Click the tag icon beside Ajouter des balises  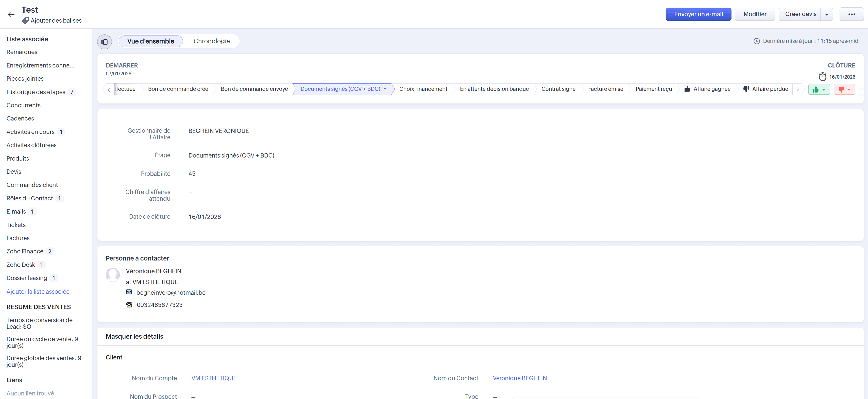click(x=25, y=21)
